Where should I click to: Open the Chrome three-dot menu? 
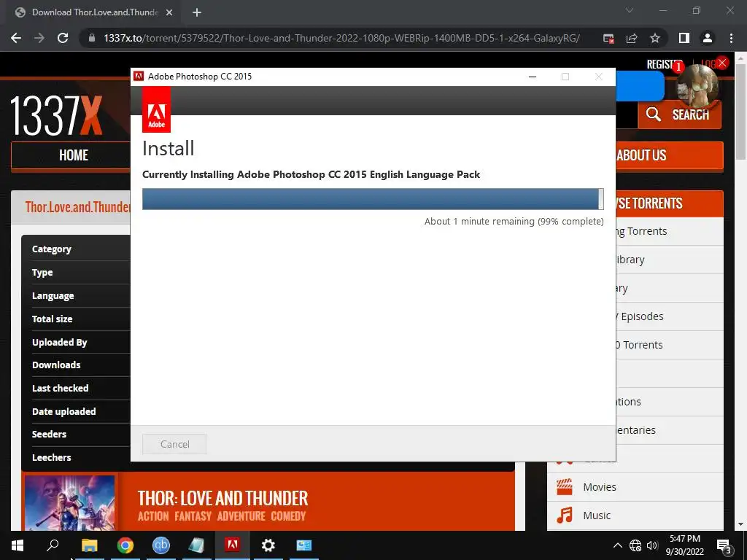[x=731, y=38]
